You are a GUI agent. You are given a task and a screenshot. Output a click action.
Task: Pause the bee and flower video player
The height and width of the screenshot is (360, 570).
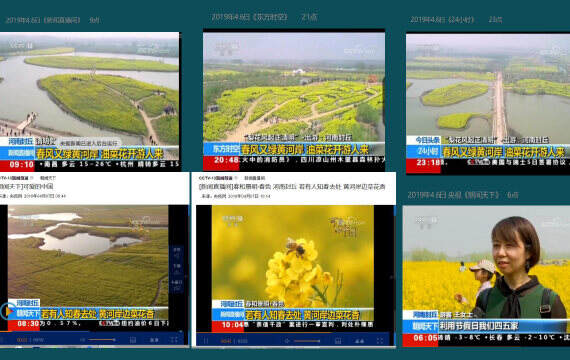coord(206,341)
